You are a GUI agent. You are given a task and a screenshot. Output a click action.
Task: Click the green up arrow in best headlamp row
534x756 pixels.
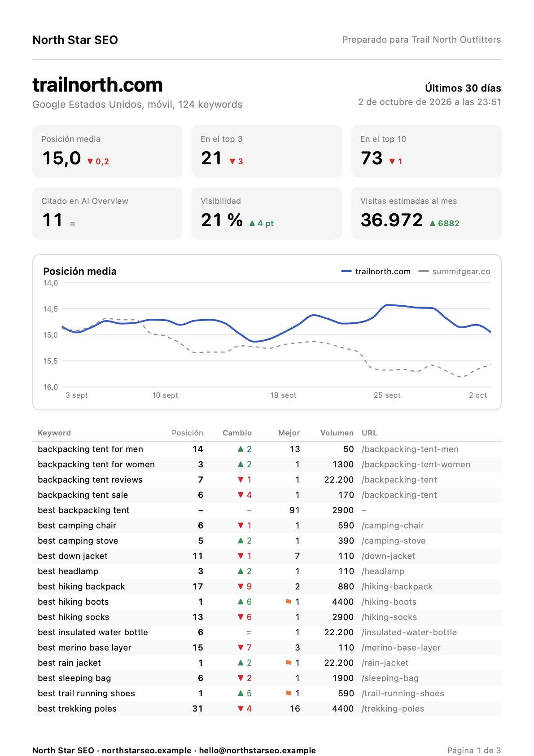pos(241,571)
